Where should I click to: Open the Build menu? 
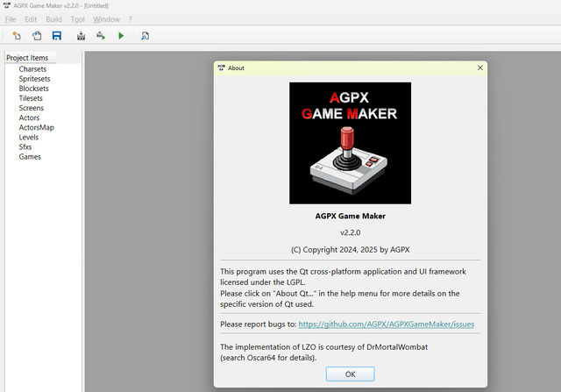pyautogui.click(x=53, y=19)
